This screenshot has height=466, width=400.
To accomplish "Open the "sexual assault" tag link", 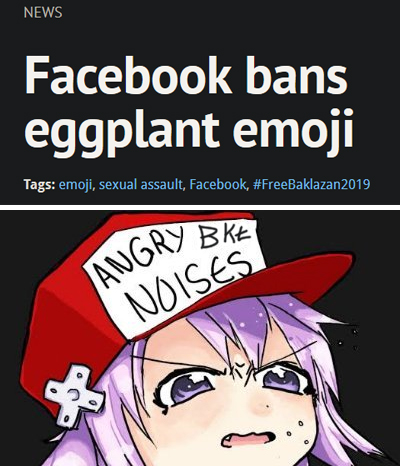I will (141, 184).
